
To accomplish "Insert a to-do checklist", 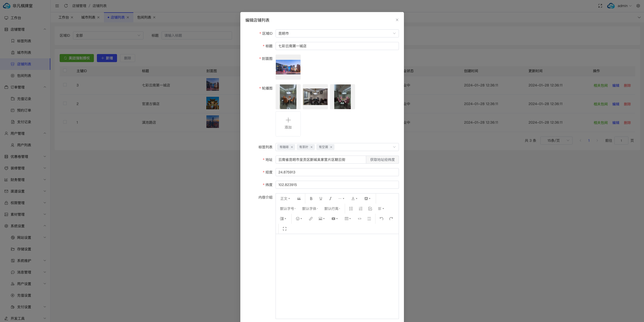I will point(370,209).
